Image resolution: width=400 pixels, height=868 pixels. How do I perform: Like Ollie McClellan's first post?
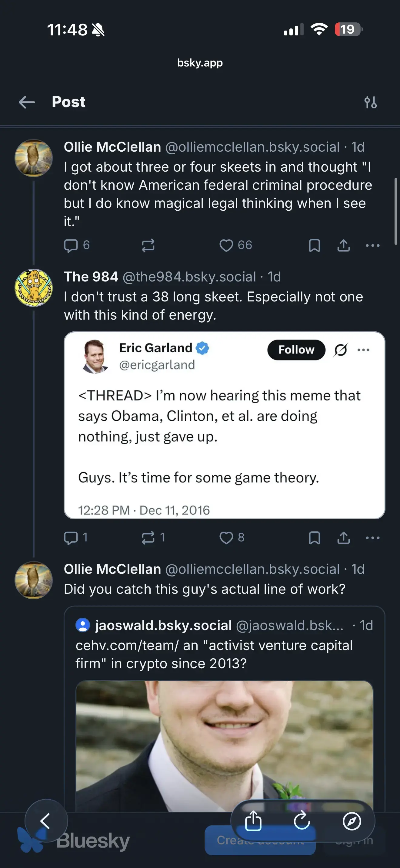tap(226, 245)
